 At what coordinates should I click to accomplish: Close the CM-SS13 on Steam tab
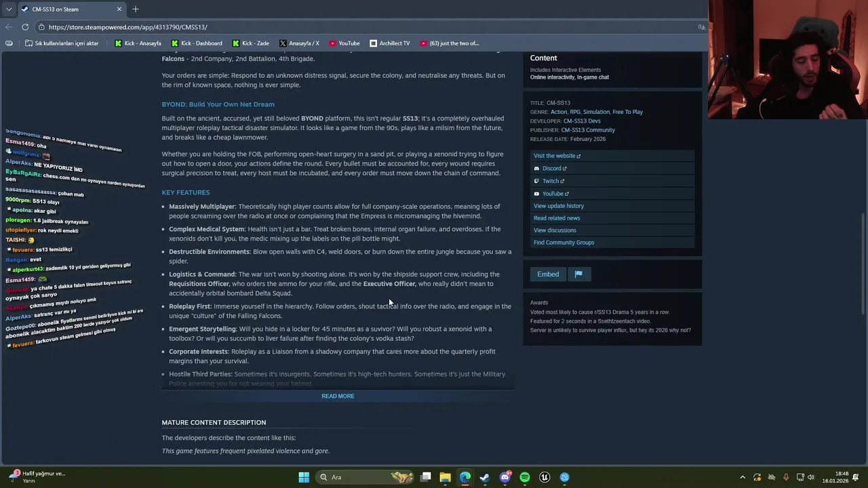[x=119, y=9]
